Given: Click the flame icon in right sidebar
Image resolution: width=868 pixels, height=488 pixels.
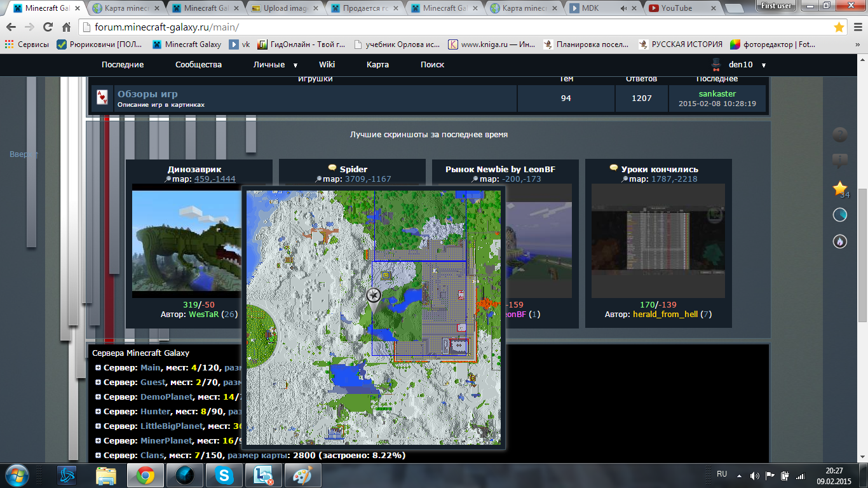Looking at the screenshot, I should tap(840, 241).
